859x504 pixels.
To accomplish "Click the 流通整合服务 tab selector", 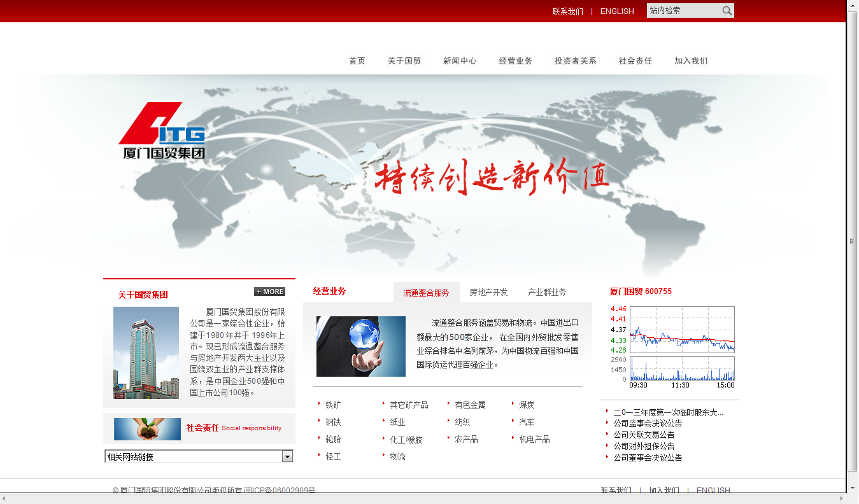I will click(427, 292).
